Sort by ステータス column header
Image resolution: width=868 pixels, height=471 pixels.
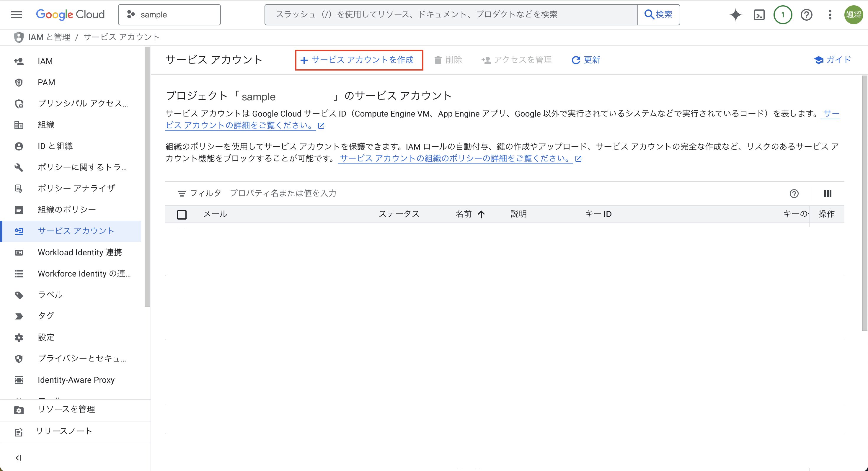click(x=399, y=214)
